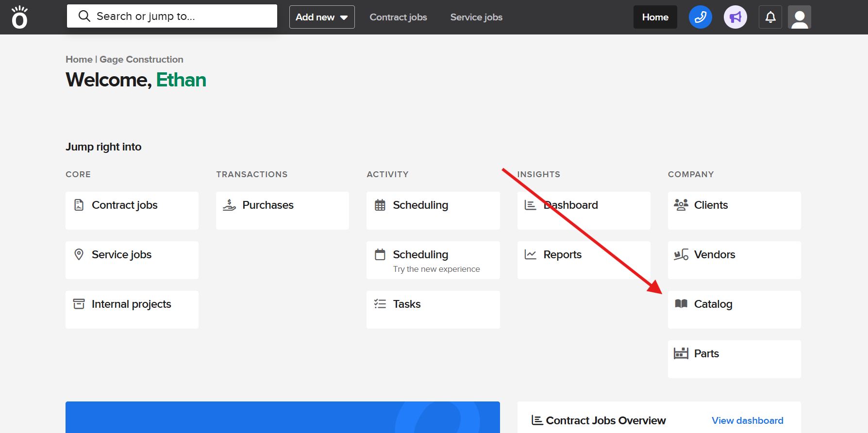Expand the Add new dropdown

[321, 17]
